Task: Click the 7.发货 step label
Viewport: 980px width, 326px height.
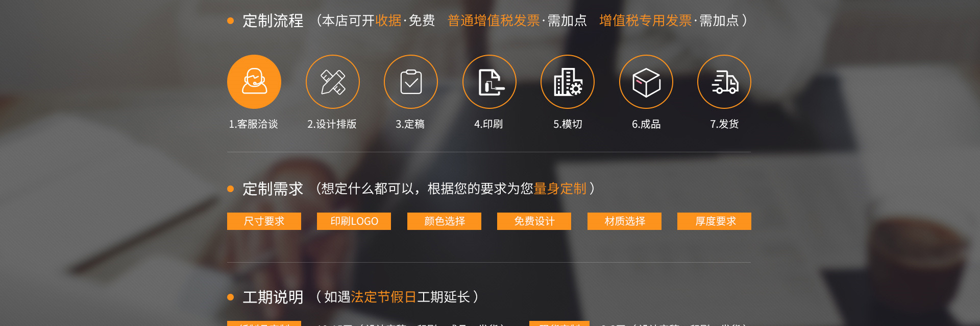Action: pos(724,124)
